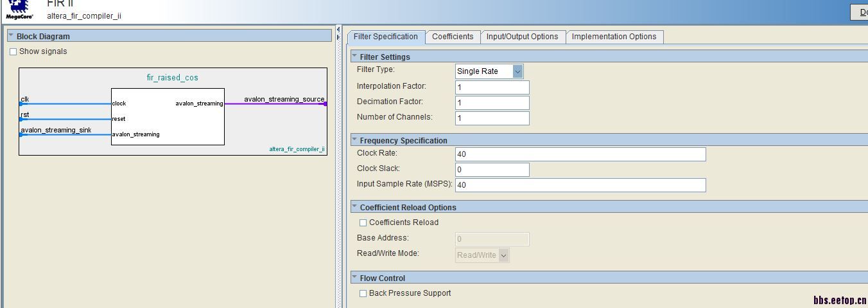Click the panel splitter collapse arrow

[x=338, y=30]
